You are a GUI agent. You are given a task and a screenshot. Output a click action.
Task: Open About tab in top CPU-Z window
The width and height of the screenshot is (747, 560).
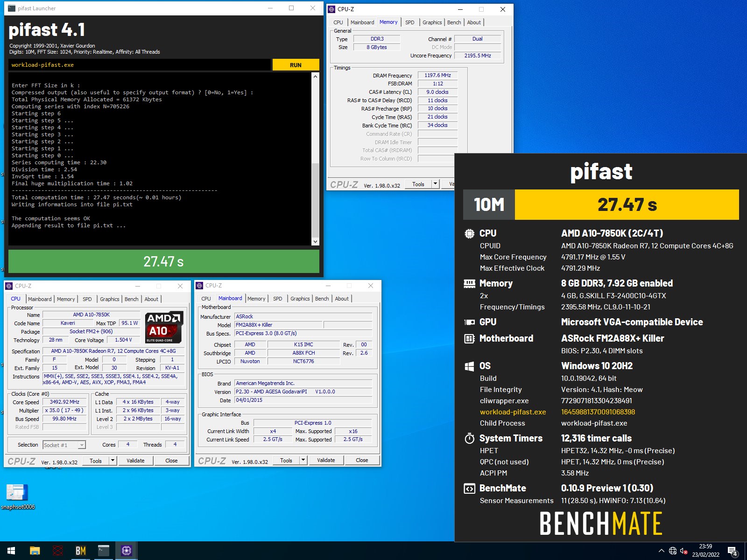pos(474,22)
